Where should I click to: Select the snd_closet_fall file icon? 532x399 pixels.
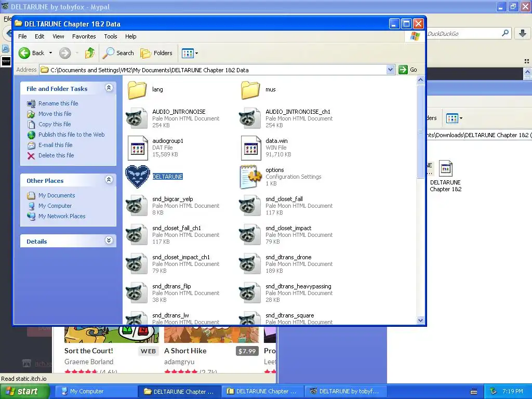(250, 206)
